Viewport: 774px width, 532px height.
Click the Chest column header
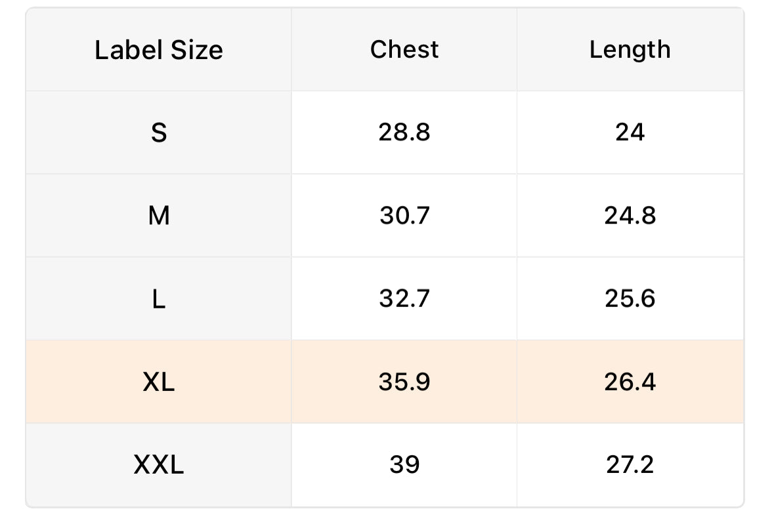point(404,49)
